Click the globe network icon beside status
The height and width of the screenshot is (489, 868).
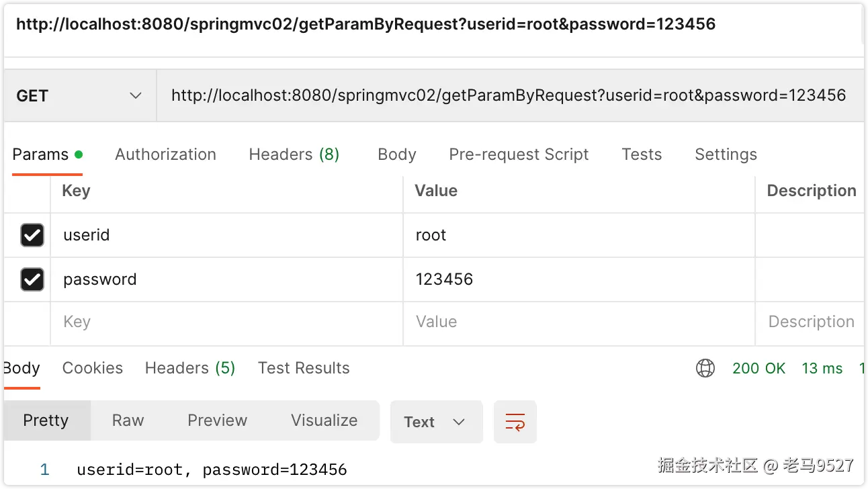[x=705, y=368]
